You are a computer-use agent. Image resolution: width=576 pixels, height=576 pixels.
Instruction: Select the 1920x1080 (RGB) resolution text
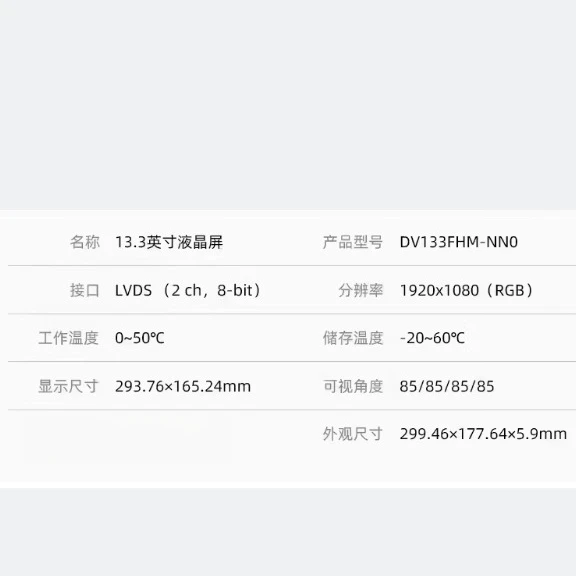pos(467,290)
